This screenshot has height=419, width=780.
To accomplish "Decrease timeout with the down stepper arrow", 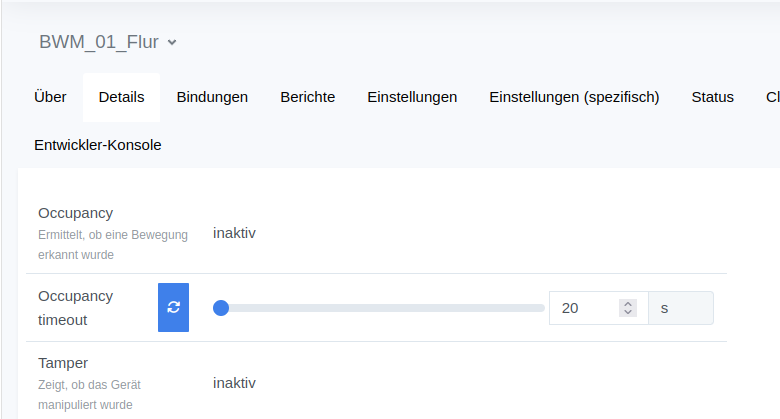I will [628, 313].
